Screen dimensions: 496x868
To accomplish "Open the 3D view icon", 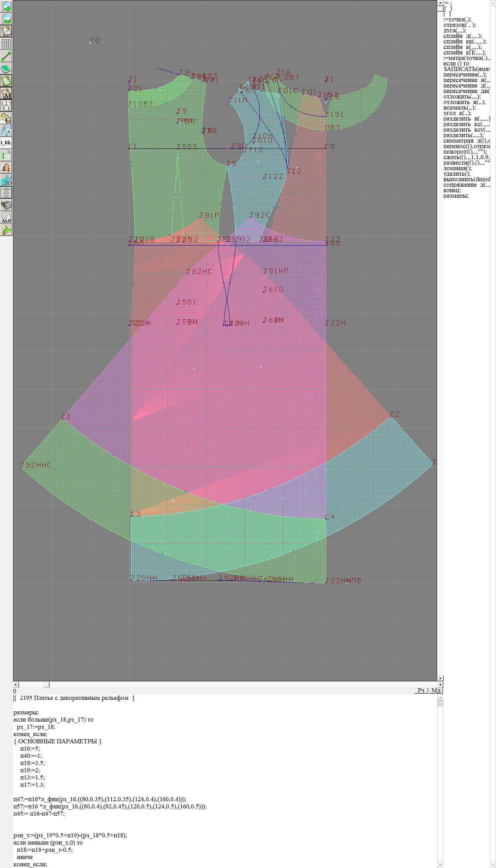I will pyautogui.click(x=6, y=180).
